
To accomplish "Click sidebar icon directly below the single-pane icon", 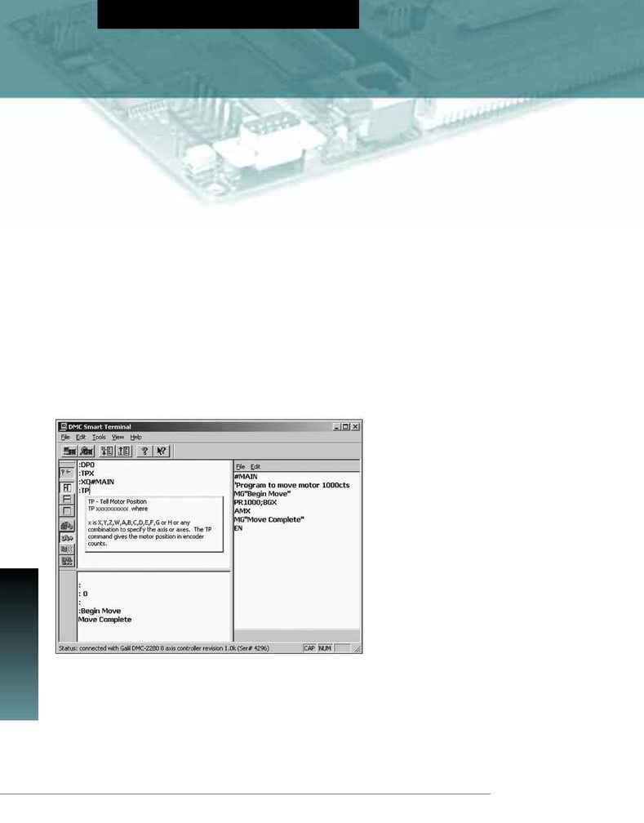I will point(67,526).
